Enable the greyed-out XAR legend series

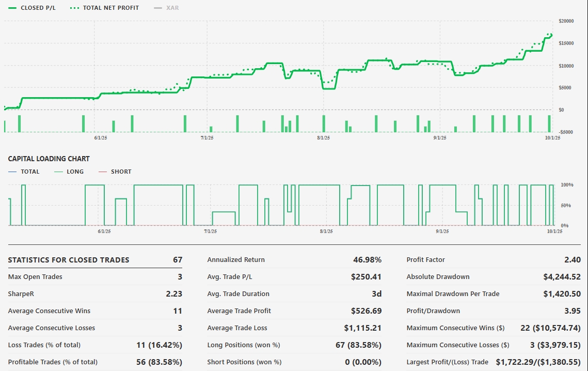(172, 8)
